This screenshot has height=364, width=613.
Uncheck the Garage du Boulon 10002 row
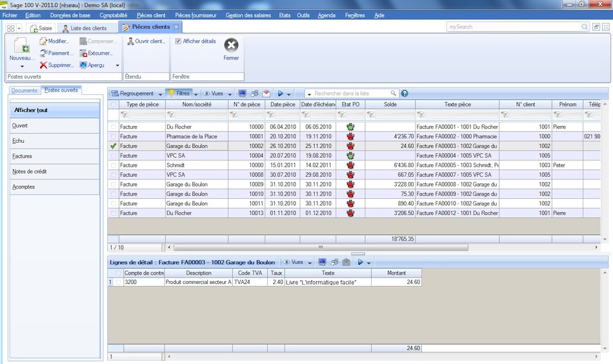click(x=114, y=146)
